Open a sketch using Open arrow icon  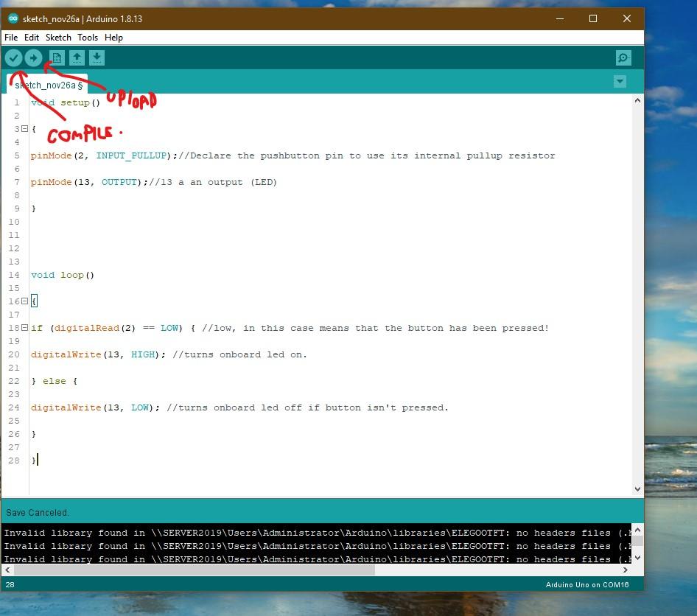pos(77,57)
